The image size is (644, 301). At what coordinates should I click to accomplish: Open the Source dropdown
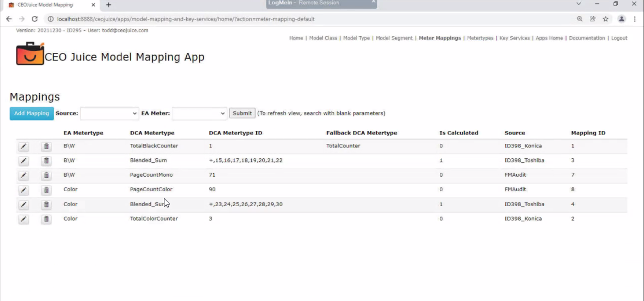(109, 113)
